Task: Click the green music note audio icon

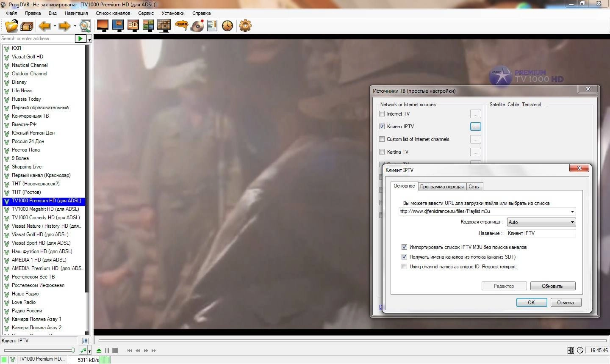Action: [83, 350]
